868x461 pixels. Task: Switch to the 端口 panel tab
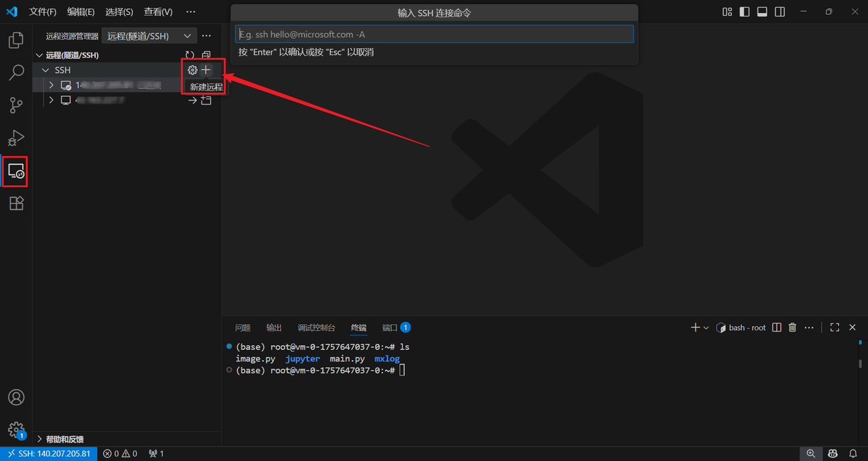(x=396, y=327)
